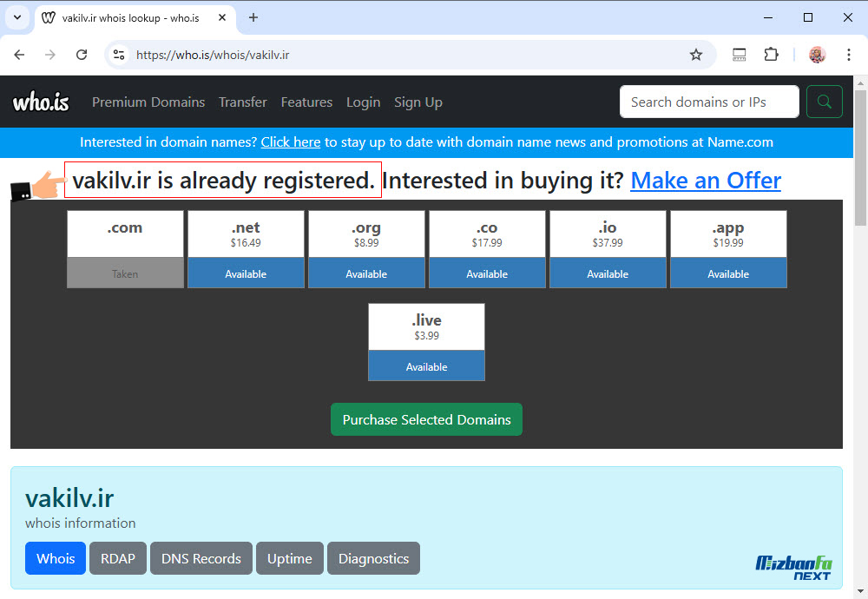Click the scrollbar down arrow

(x=860, y=591)
